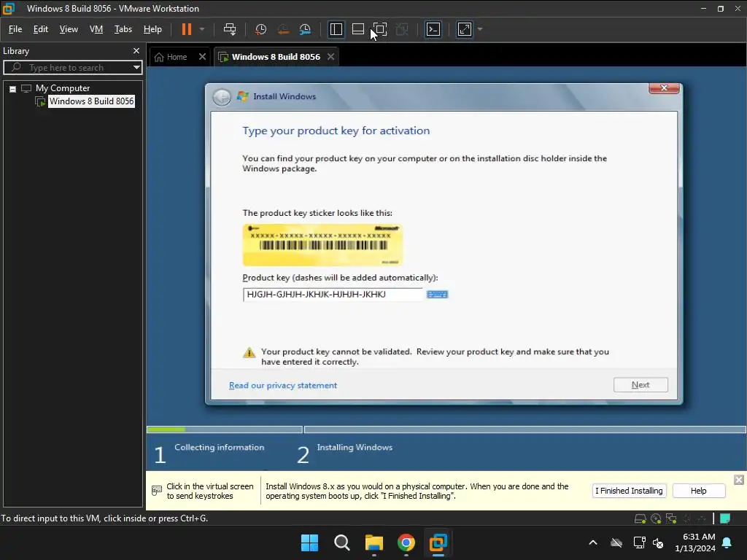747x560 pixels.
Task: Open the Library search dropdown arrow
Action: [x=136, y=68]
